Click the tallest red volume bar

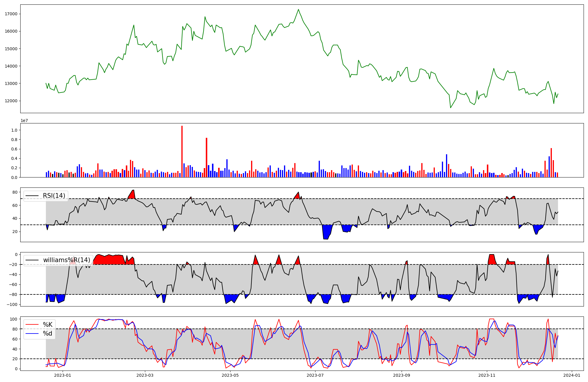point(182,151)
